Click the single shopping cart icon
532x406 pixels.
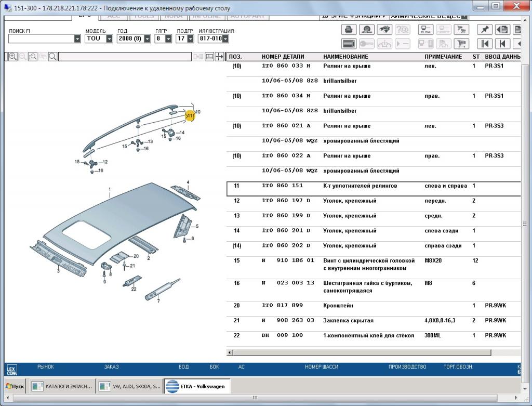coord(461,44)
